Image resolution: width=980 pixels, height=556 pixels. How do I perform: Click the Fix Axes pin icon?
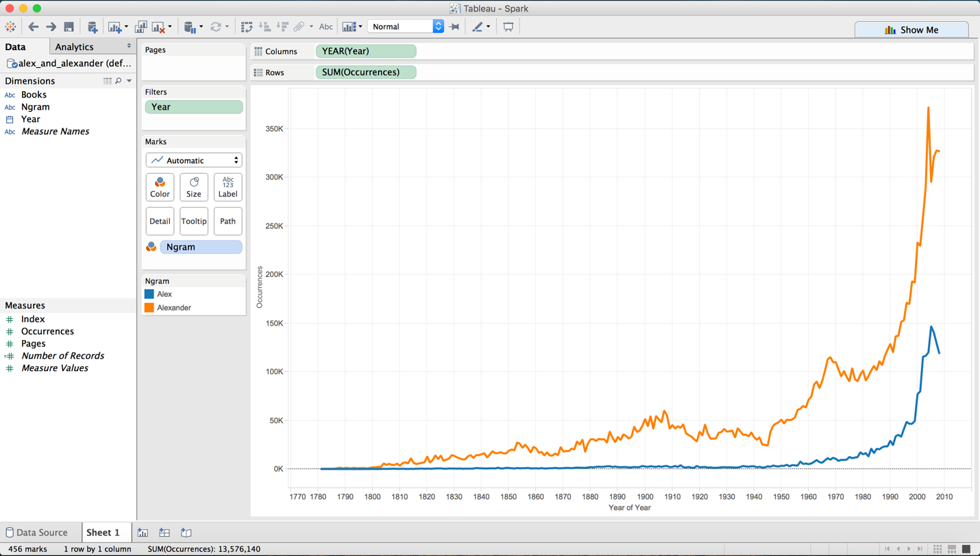tap(454, 27)
